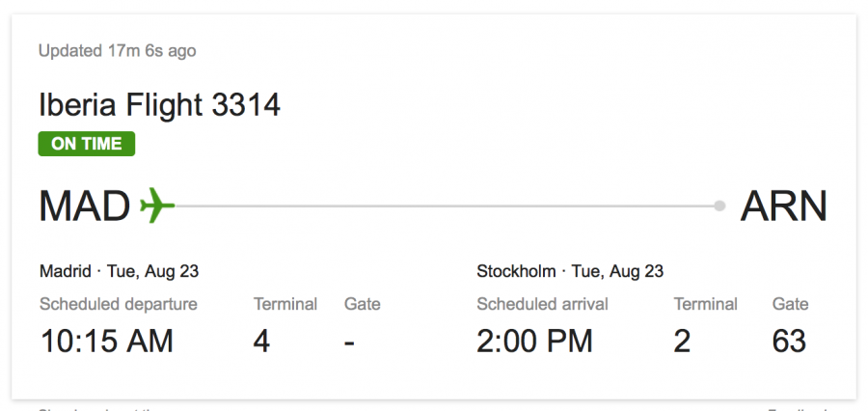Screen dimensions: 868x411
Task: Click the 10:15 AM departure time
Action: click(106, 341)
